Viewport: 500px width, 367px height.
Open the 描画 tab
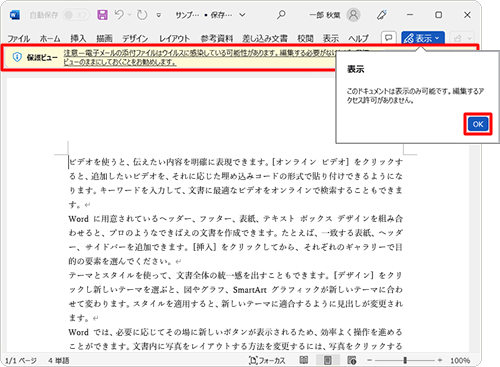[104, 39]
